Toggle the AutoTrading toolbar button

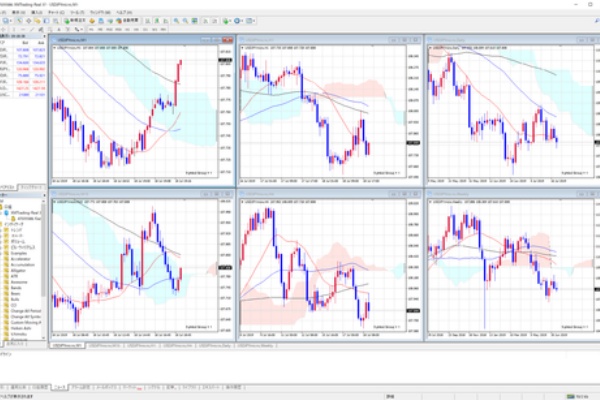pos(127,19)
